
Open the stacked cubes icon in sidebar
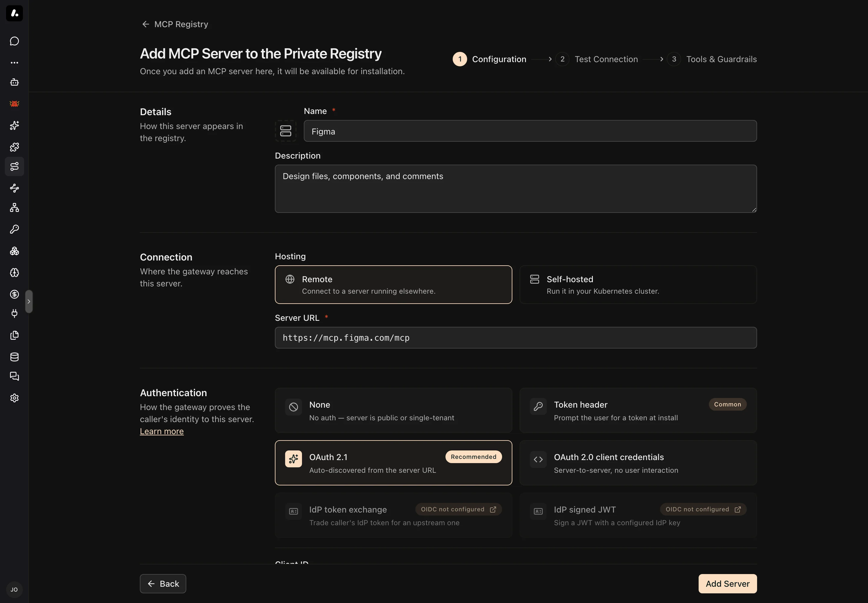click(x=14, y=251)
